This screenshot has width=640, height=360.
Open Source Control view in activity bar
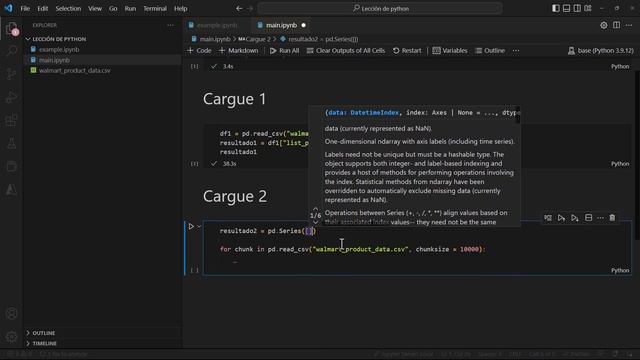[x=11, y=74]
